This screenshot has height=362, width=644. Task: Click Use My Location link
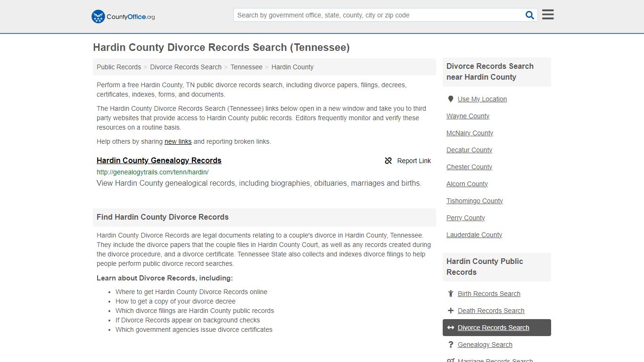482,99
